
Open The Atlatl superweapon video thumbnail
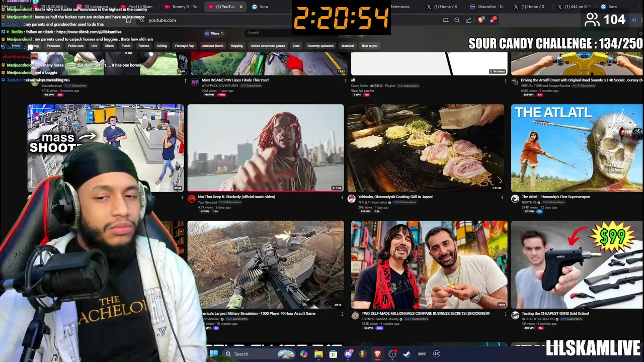tap(577, 148)
